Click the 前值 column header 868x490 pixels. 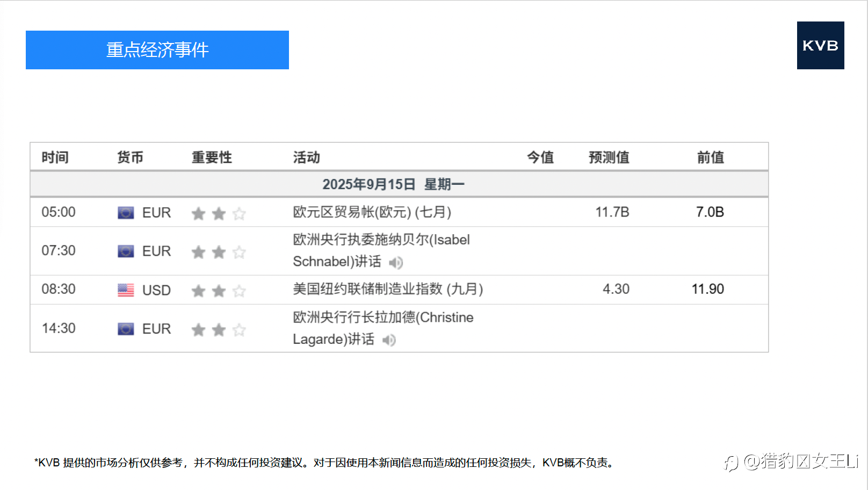coord(711,157)
